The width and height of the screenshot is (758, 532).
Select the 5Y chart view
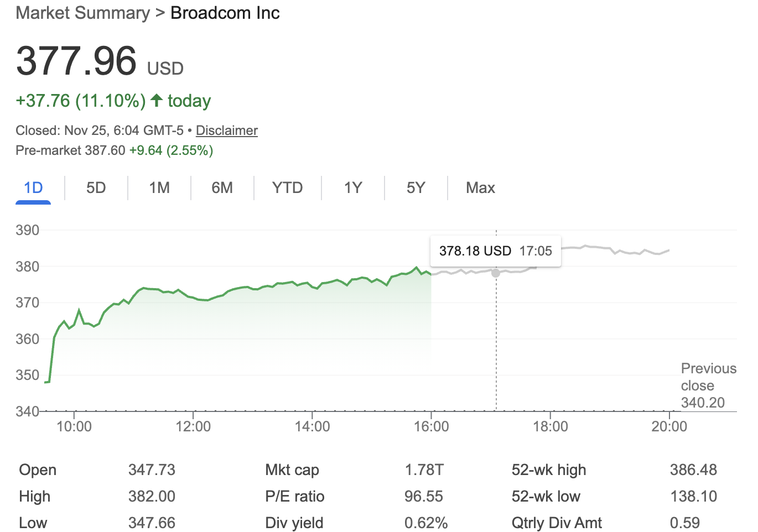coord(416,187)
